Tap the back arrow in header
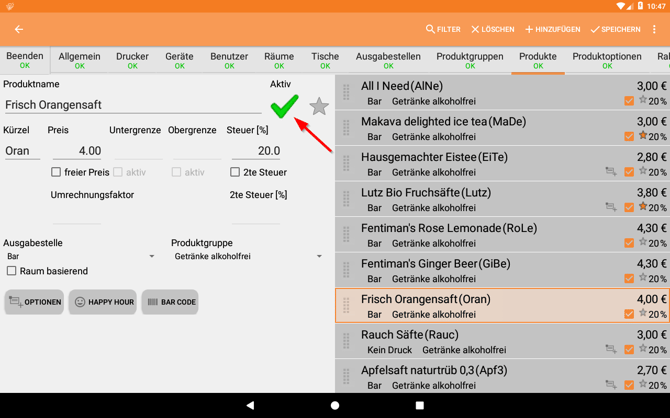Screen dimensions: 670x418 tap(19, 30)
